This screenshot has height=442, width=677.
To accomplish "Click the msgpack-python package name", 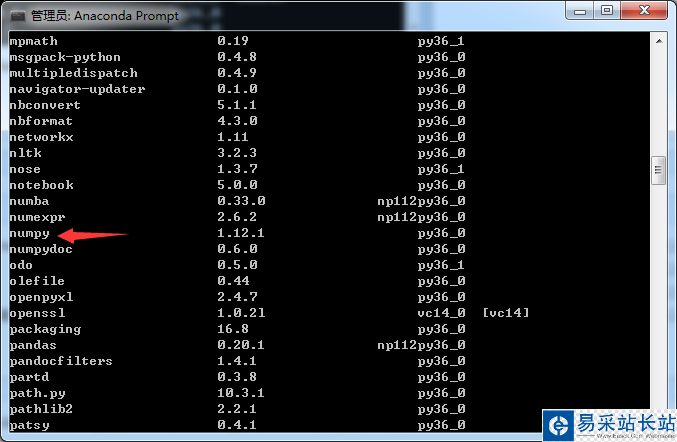I will [x=65, y=57].
